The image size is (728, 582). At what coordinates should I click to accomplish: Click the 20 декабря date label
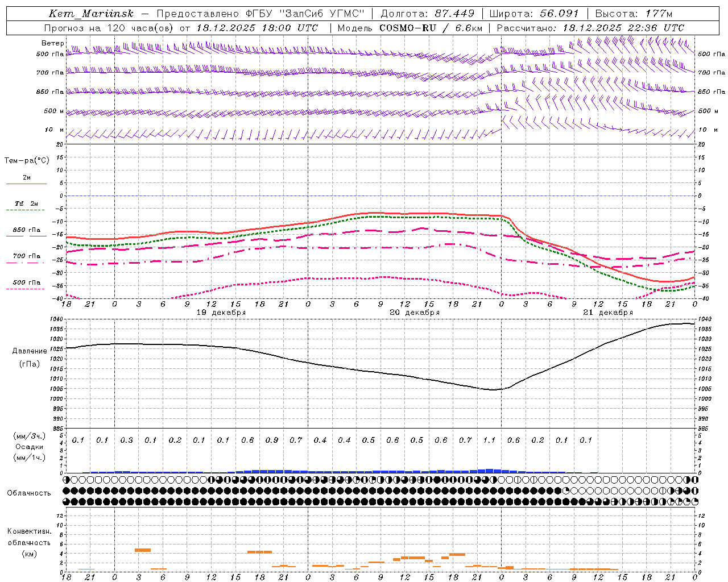[x=415, y=313]
